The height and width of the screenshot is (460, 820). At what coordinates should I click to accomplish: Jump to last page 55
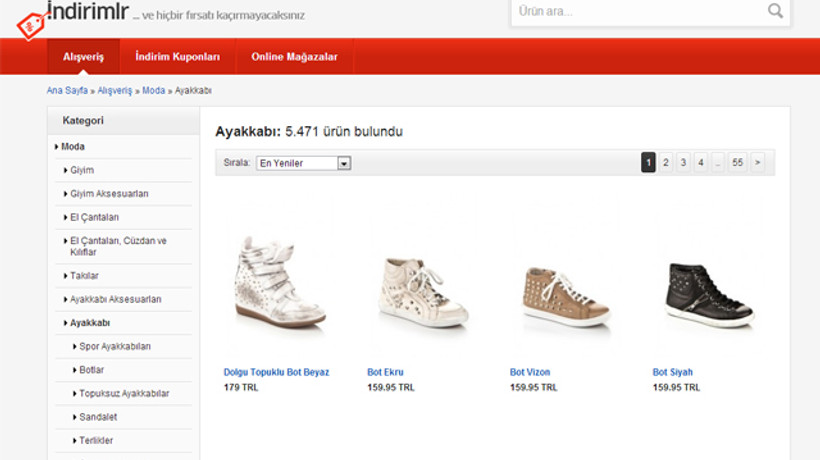point(737,162)
